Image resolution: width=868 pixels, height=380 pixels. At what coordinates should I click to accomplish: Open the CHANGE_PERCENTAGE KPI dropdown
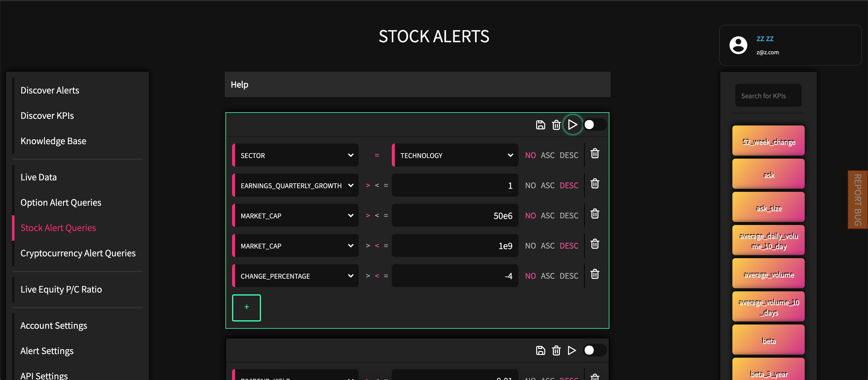295,276
